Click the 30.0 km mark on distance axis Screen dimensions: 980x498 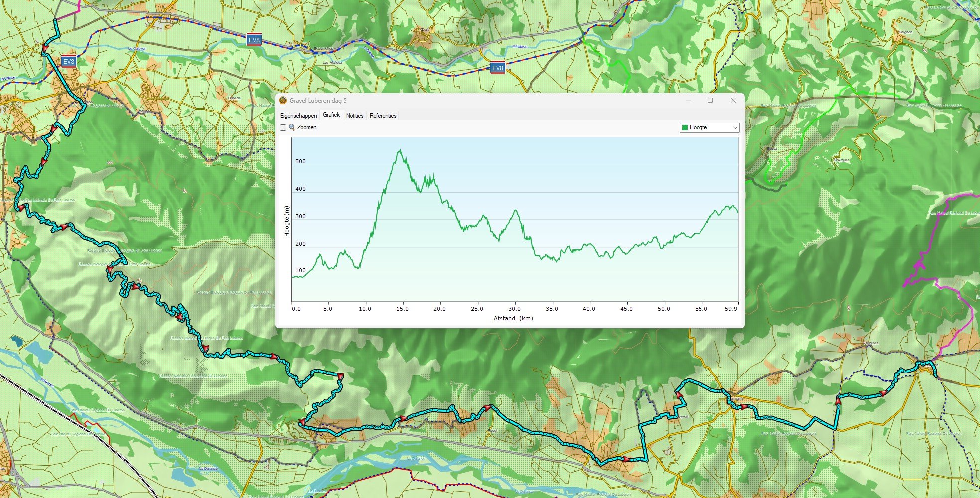[x=514, y=309]
